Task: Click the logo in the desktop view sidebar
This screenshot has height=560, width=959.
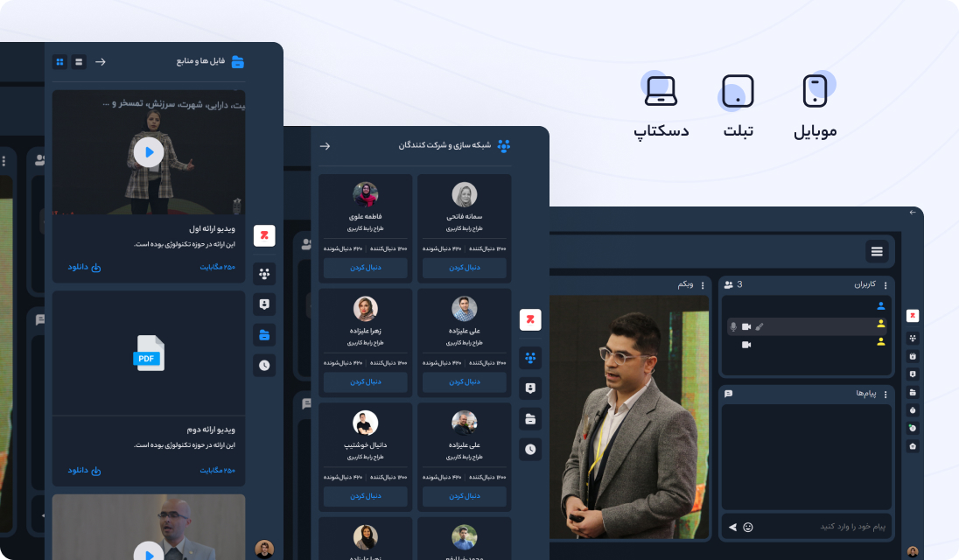Action: coord(913,316)
